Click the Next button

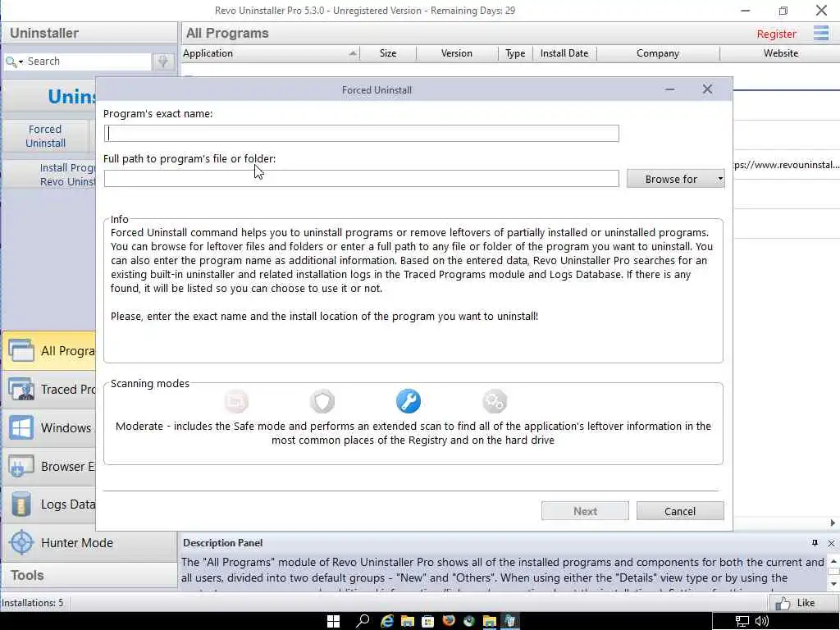[x=585, y=511]
